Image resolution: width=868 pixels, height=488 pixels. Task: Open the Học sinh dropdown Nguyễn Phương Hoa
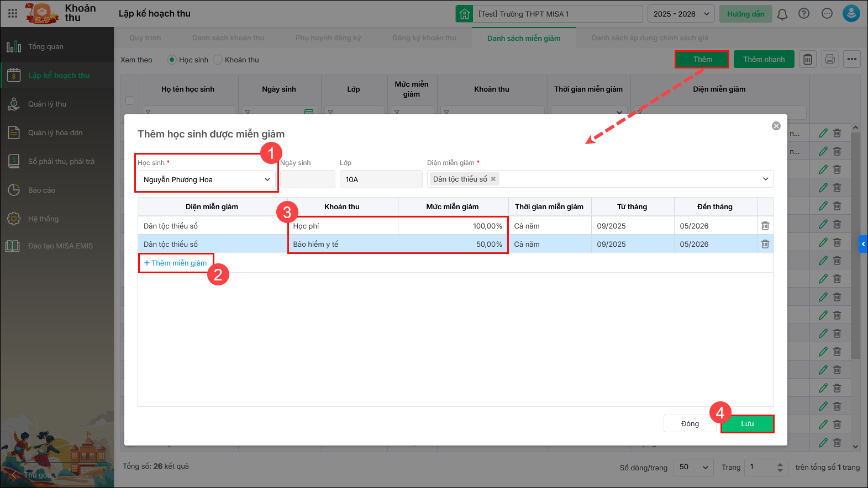(207, 179)
